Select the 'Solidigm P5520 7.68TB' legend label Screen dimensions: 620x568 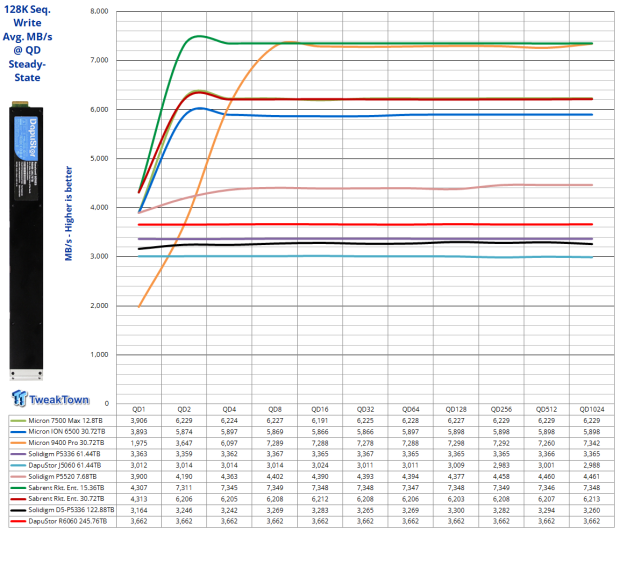[62, 476]
